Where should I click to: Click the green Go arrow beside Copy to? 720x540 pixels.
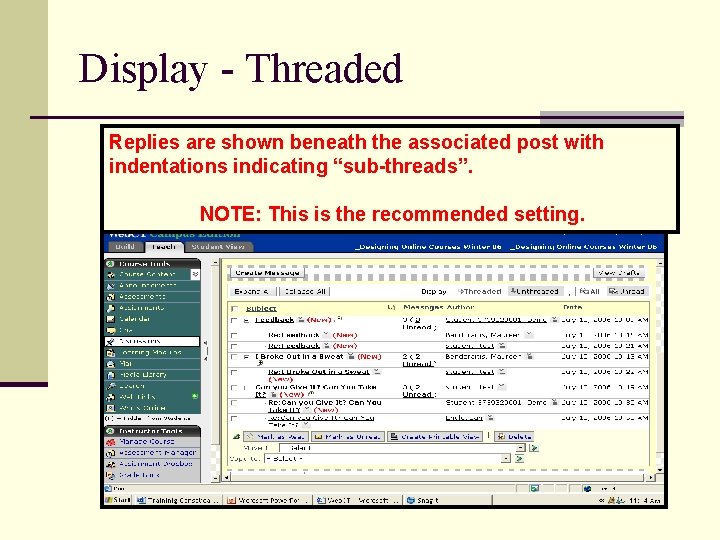tap(519, 459)
